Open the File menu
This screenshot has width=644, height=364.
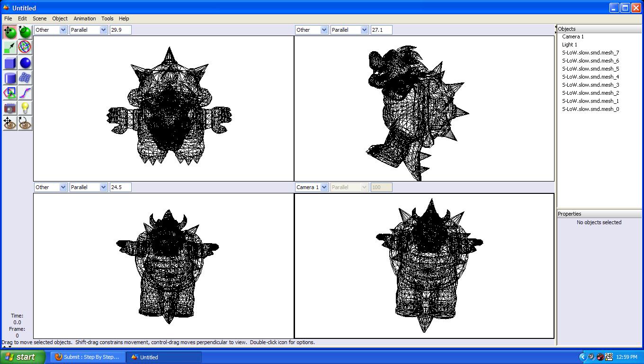click(8, 18)
